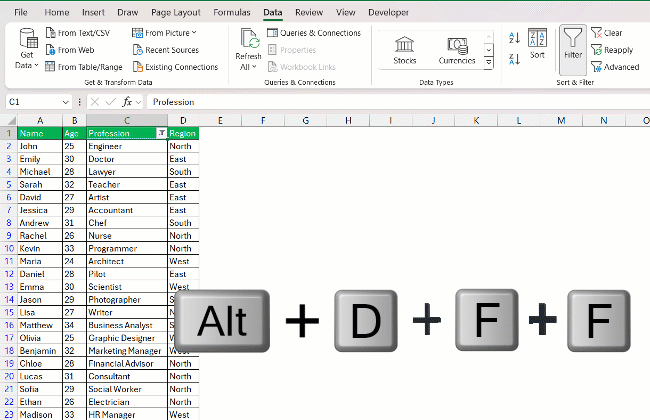Select row 10 header
The height and width of the screenshot is (420, 650).
click(9, 248)
